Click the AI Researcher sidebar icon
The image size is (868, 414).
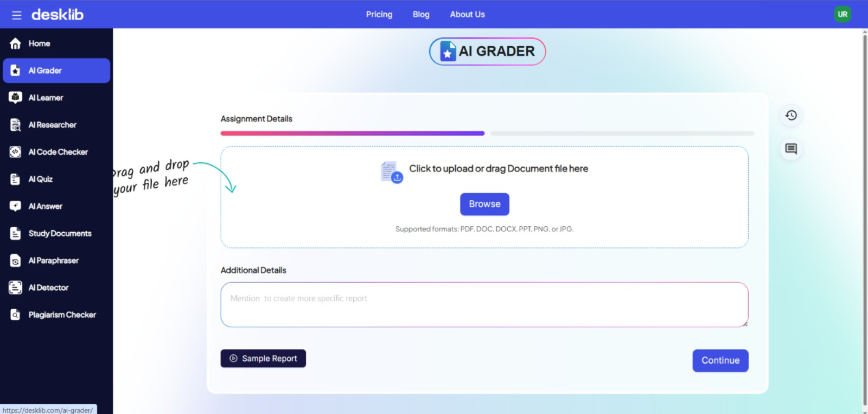pyautogui.click(x=15, y=125)
